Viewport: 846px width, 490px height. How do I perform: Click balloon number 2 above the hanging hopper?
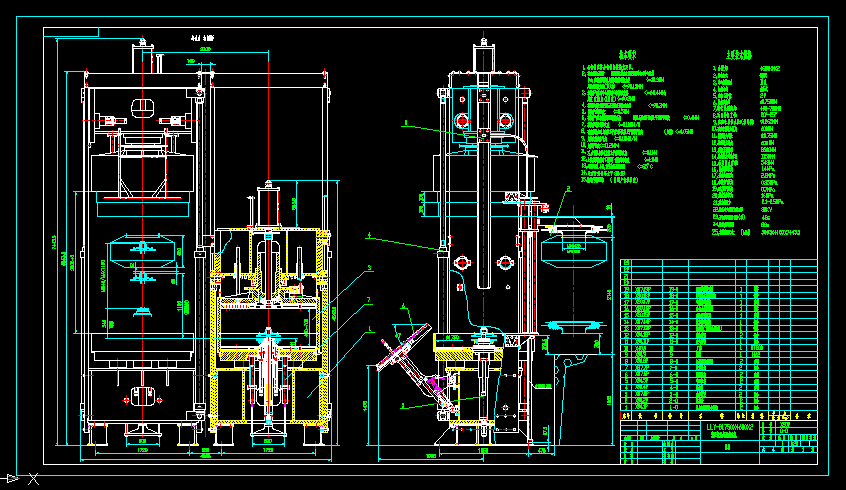568,188
